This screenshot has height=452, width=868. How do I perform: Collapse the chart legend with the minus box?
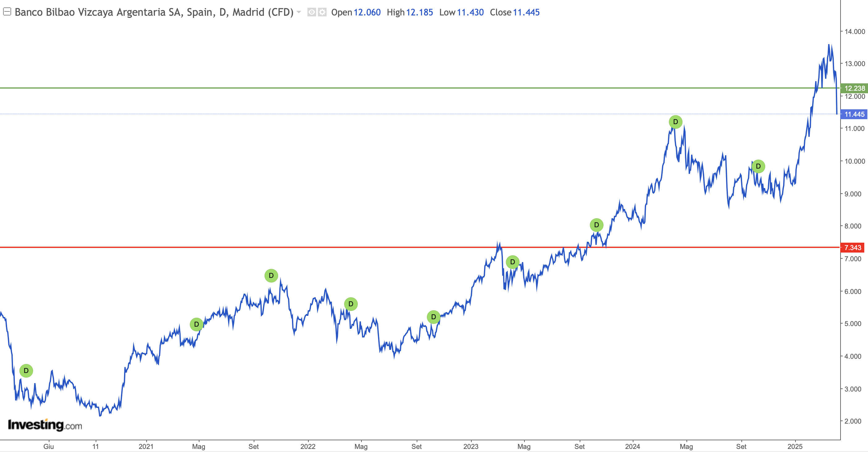7,12
